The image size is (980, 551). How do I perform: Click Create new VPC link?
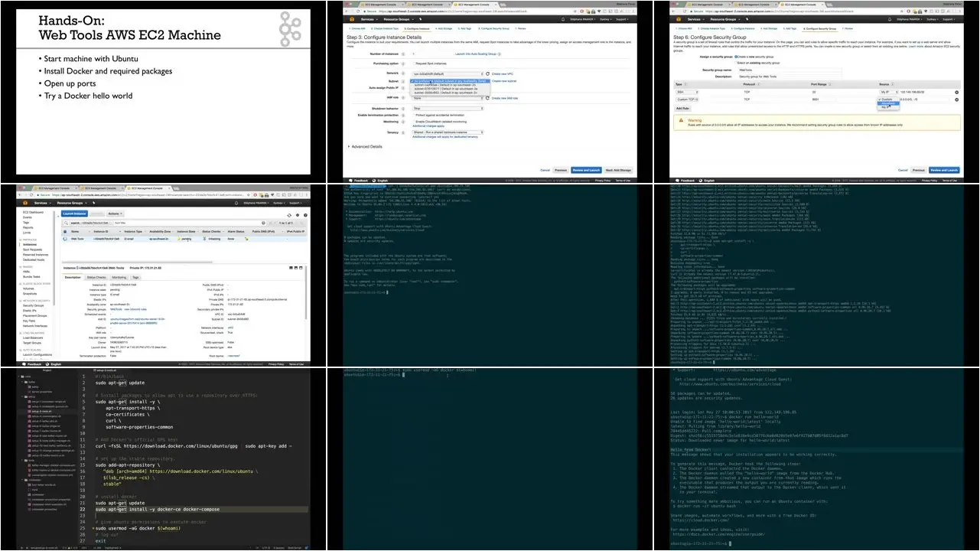504,74
